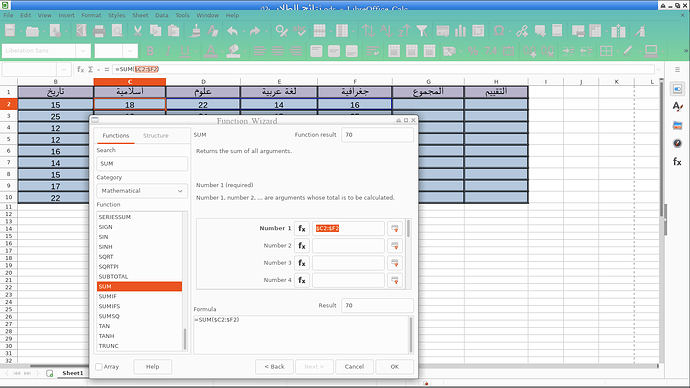Viewport: 690px width, 388px height.
Task: Open the Sum sigma dropdown in formula bar
Action: click(x=99, y=70)
